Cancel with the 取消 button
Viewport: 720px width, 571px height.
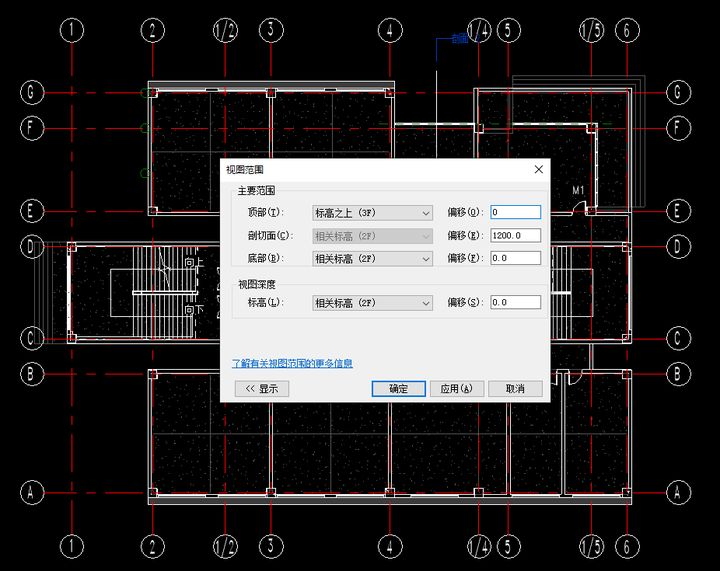point(515,389)
